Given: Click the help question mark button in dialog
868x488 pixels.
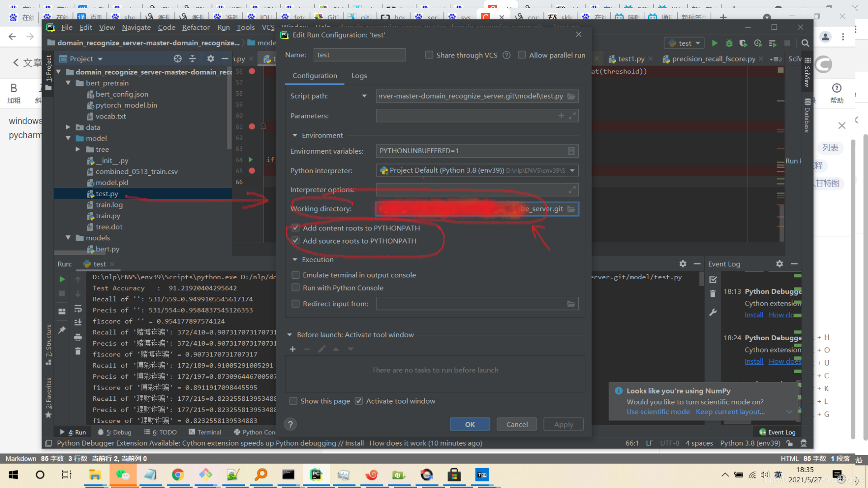Looking at the screenshot, I should click(x=290, y=424).
